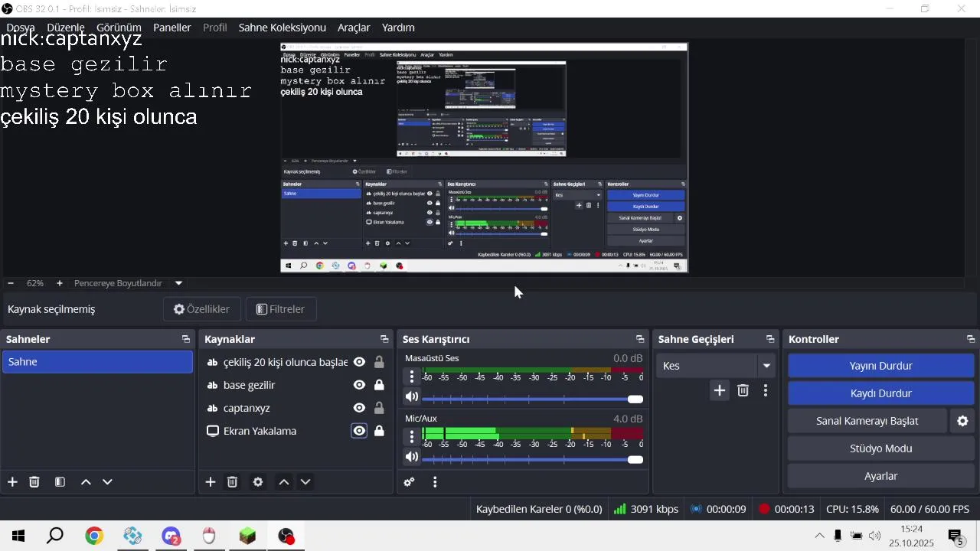The image size is (980, 551).
Task: Unlock the base gezilir source
Action: click(379, 385)
